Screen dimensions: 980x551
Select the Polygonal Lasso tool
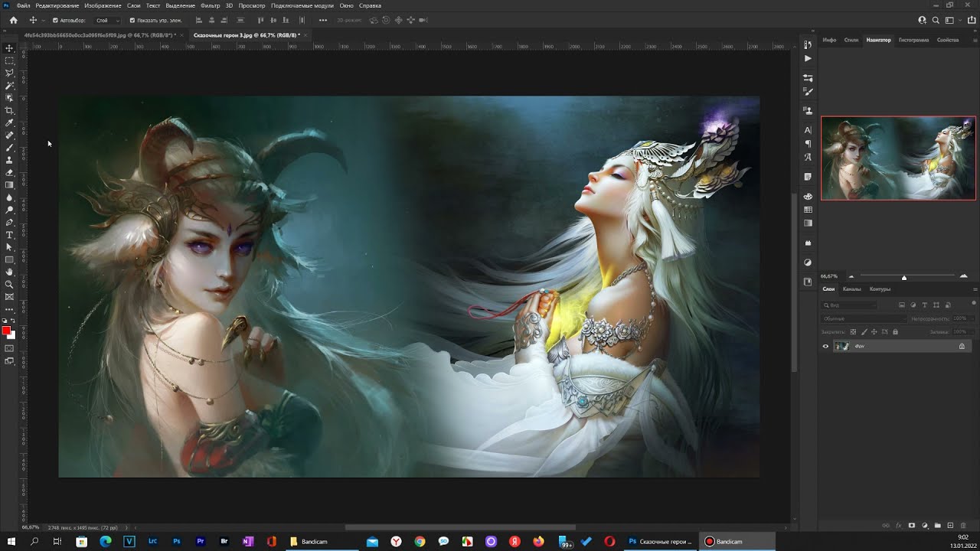point(9,73)
